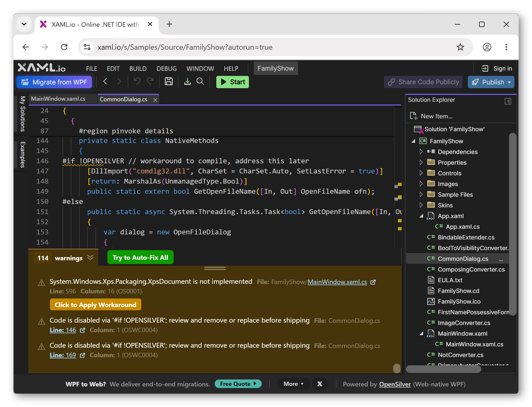The width and height of the screenshot is (532, 407).
Task: Expand the Controls folder
Action: (421, 173)
